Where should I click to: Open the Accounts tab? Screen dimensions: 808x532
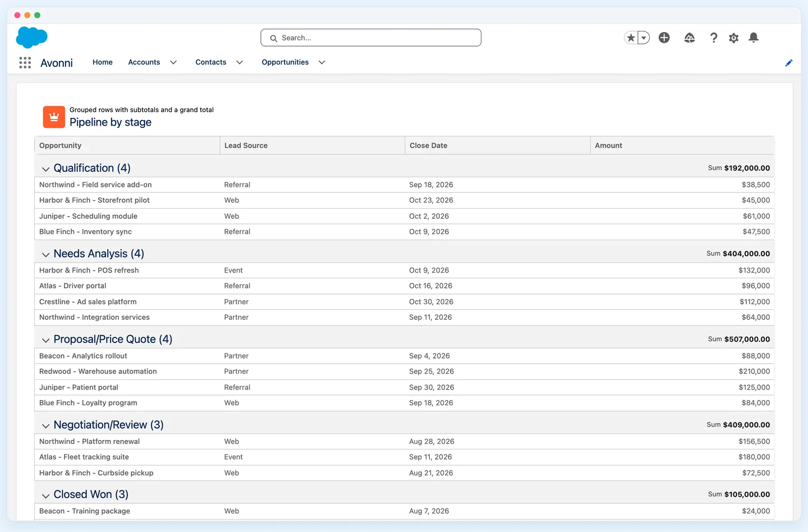click(x=144, y=62)
